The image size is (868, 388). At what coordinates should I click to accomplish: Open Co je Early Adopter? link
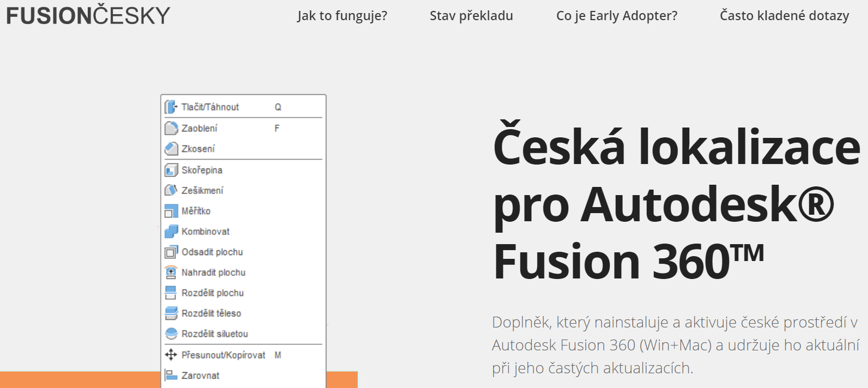pos(617,16)
